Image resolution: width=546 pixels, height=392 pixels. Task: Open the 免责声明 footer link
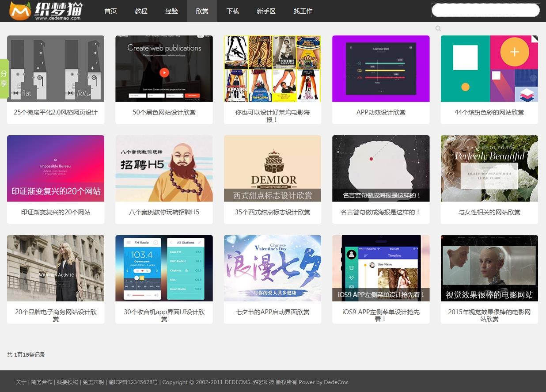(93, 382)
